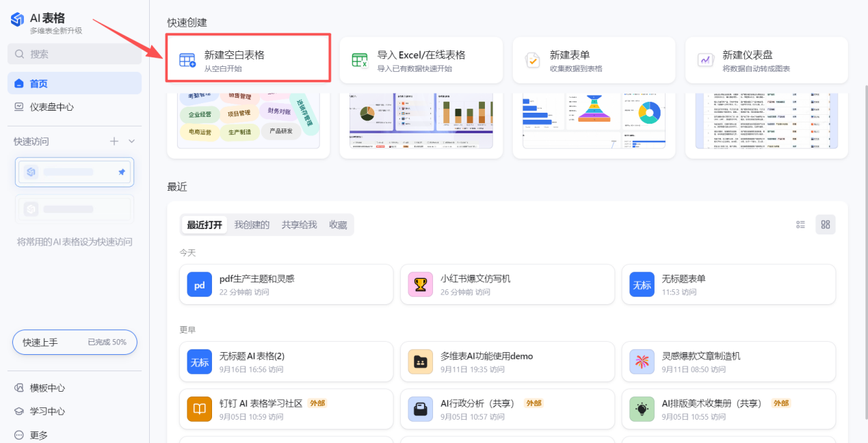The image size is (868, 443).
Task: Click the AI表格 logo icon
Action: click(x=17, y=19)
